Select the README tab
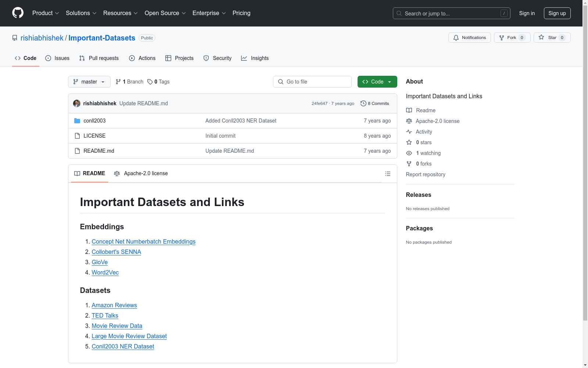Image resolution: width=588 pixels, height=368 pixels. 90,173
